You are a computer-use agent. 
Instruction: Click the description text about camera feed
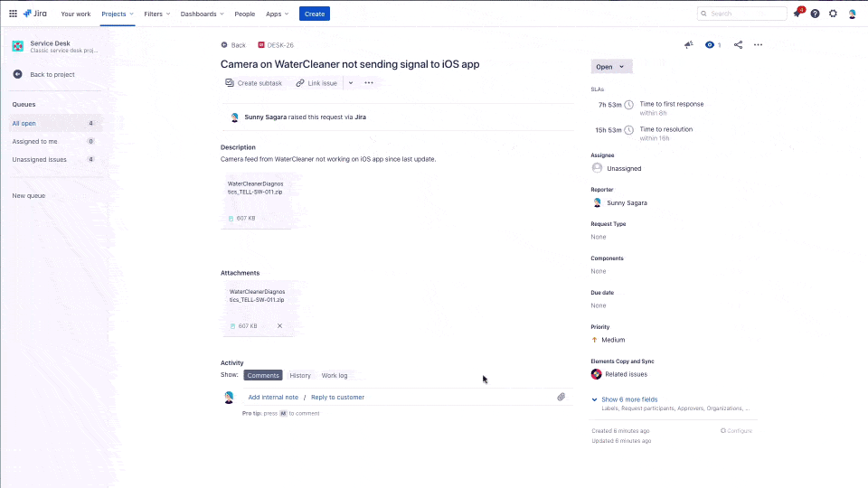(x=328, y=159)
